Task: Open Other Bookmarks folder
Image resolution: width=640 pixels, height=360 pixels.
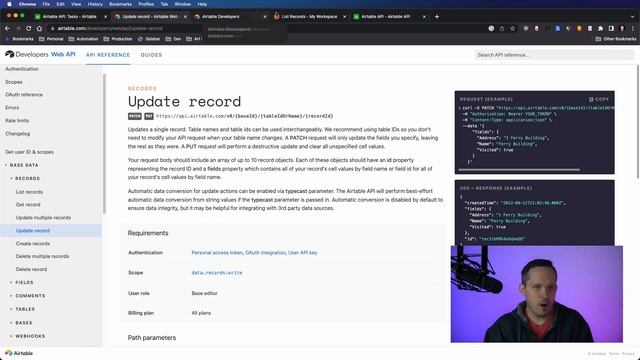Action: (x=616, y=39)
